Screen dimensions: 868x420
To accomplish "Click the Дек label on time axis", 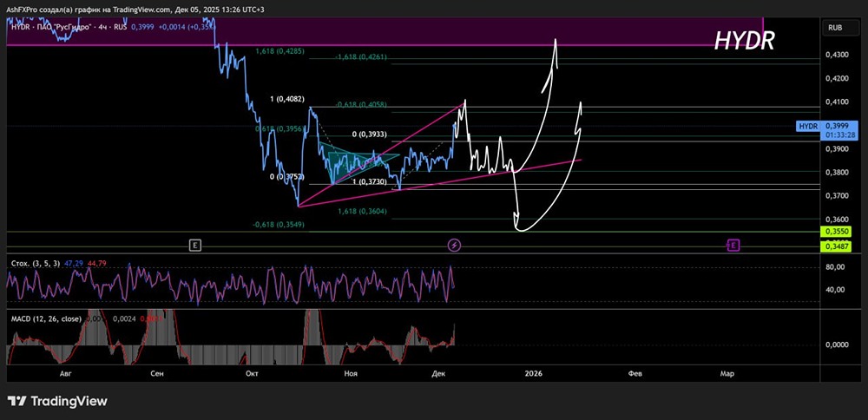I will (437, 374).
